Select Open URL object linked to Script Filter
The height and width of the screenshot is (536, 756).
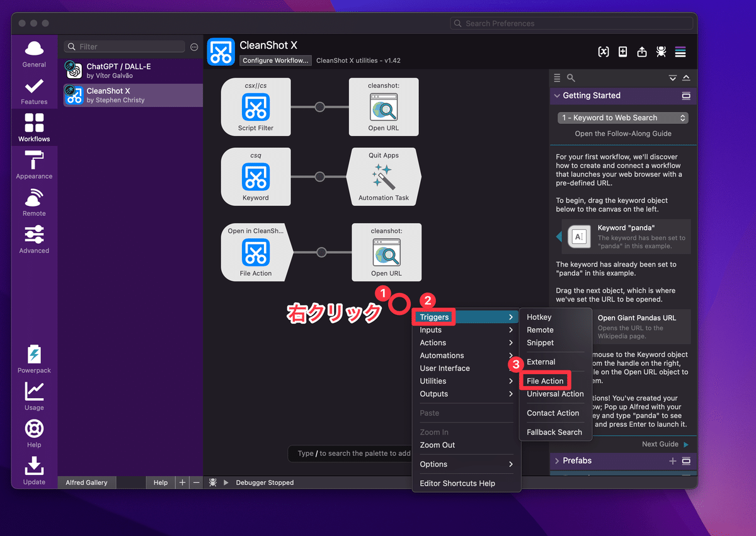click(x=384, y=106)
